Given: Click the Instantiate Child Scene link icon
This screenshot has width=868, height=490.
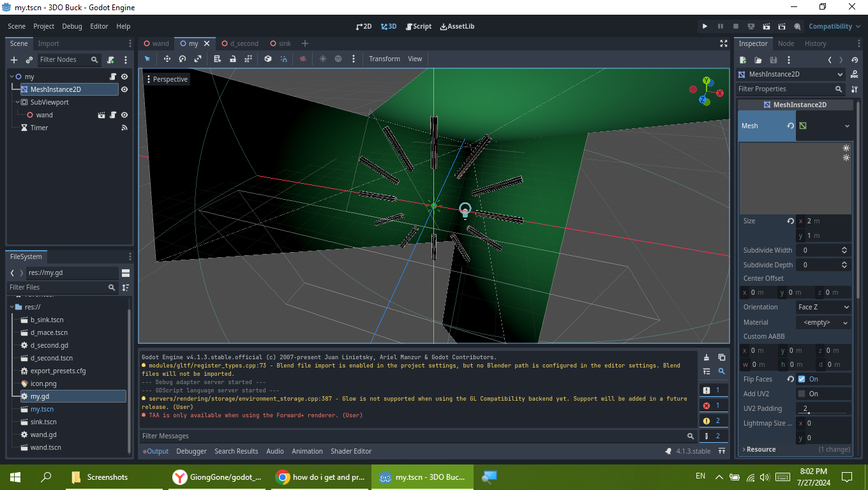Looking at the screenshot, I should [x=29, y=60].
